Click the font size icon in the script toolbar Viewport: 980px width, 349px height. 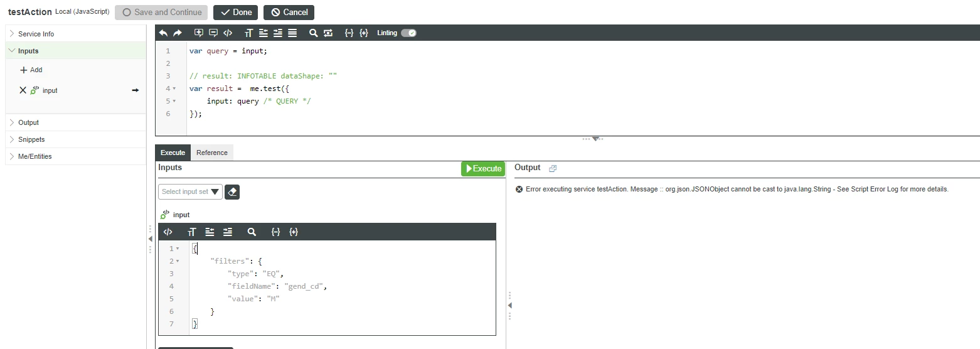coord(249,33)
